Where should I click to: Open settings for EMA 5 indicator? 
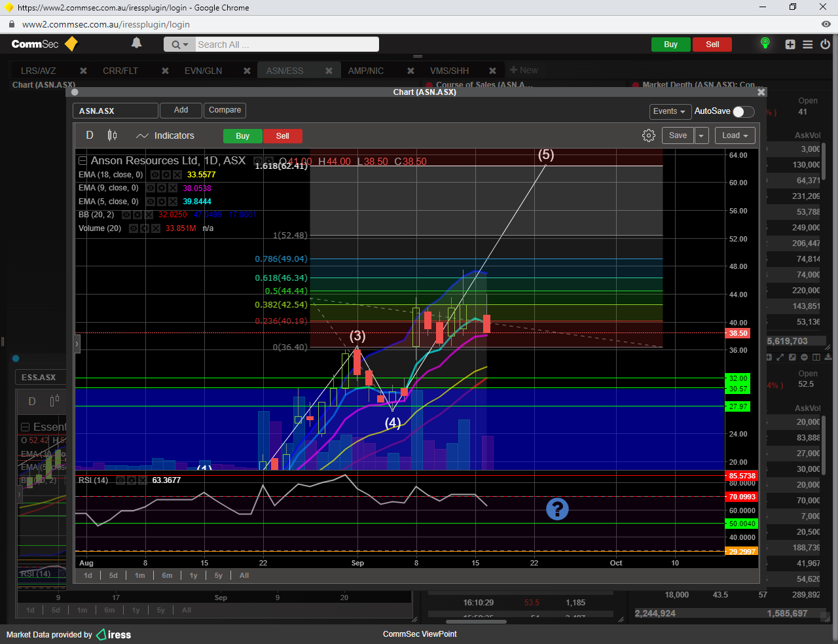(x=162, y=202)
